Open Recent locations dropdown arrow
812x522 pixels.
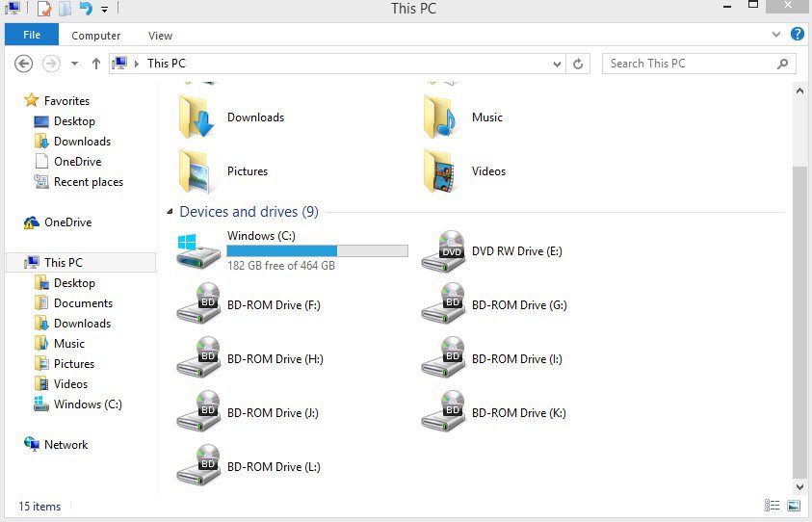tap(74, 64)
